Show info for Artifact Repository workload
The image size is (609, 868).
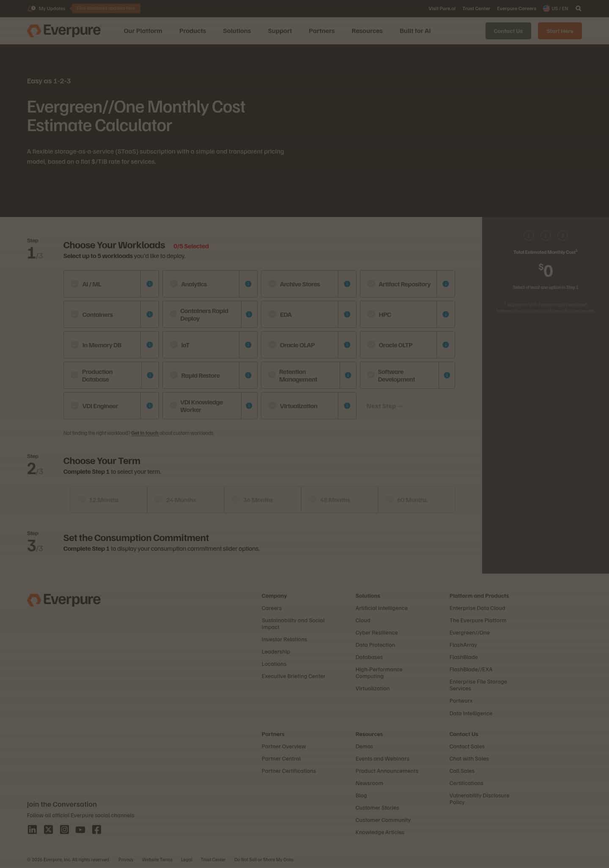tap(446, 284)
